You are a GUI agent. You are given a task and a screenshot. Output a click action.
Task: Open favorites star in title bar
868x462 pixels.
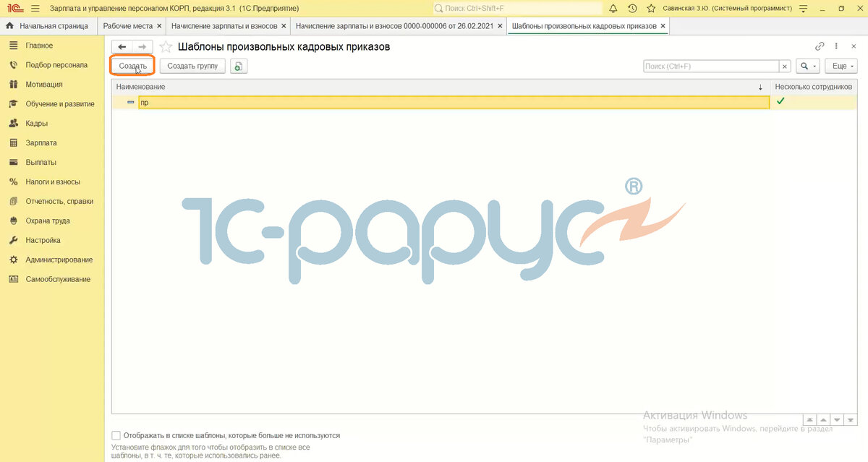[x=651, y=8]
